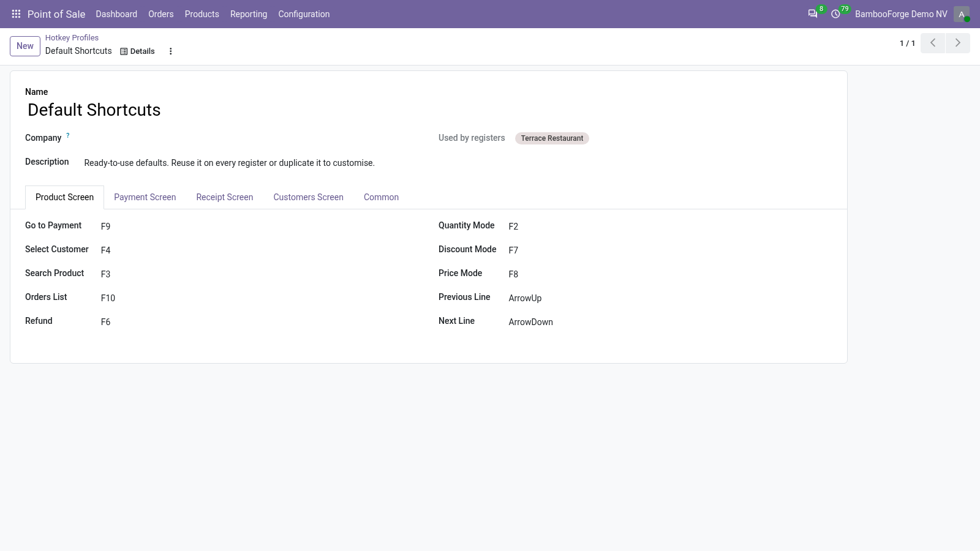Click the user avatar icon
980x551 pixels.
(x=962, y=14)
